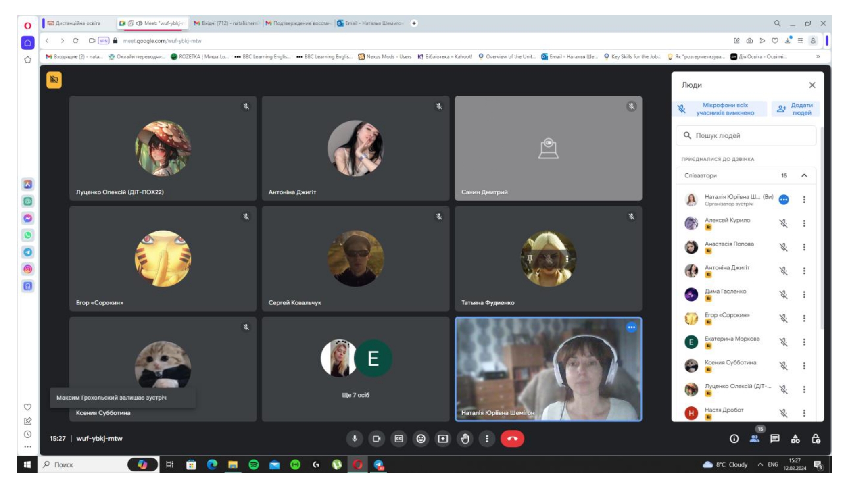Click muted mic icon for Настя Дробот
This screenshot has height=504, width=847.
(x=784, y=413)
